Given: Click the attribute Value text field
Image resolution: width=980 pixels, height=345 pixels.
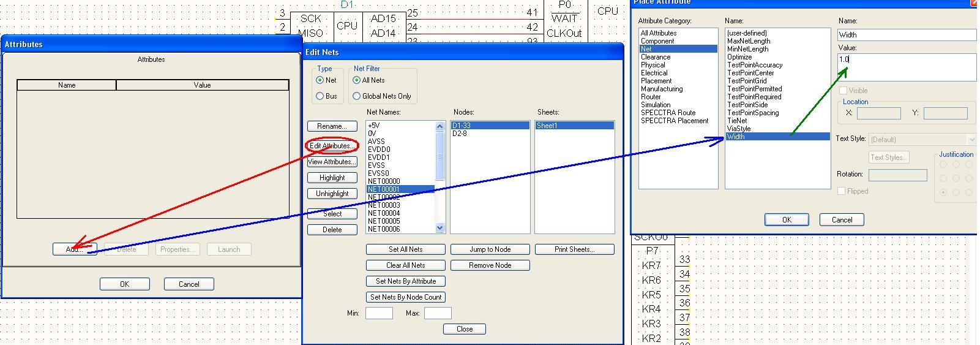Looking at the screenshot, I should pos(906,66).
